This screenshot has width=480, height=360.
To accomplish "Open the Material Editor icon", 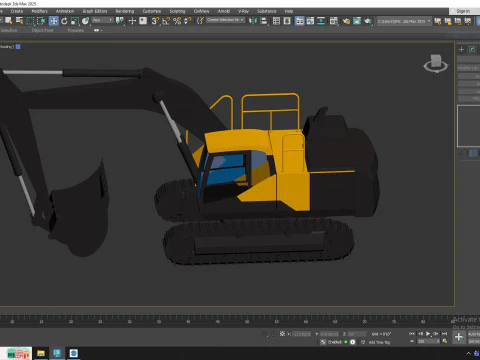I will (334, 21).
